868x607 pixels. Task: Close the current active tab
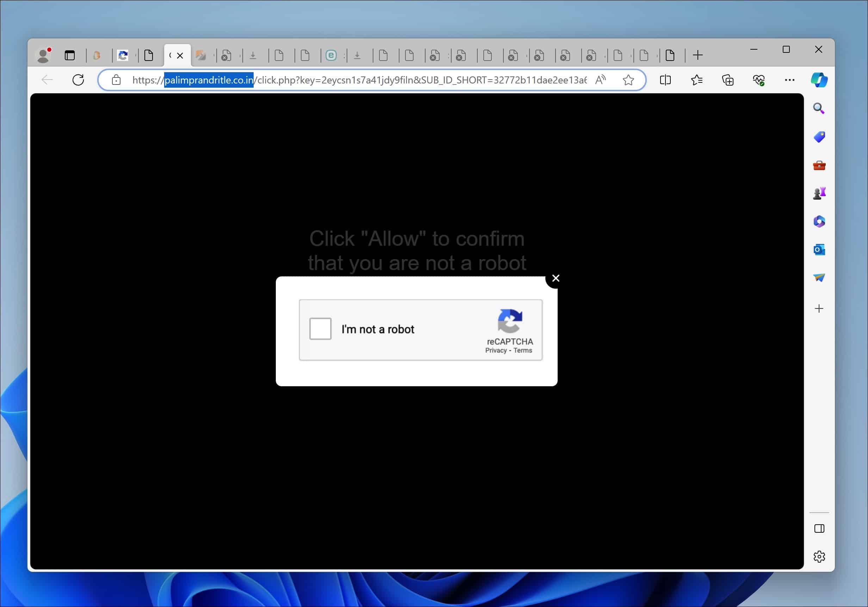tap(180, 56)
